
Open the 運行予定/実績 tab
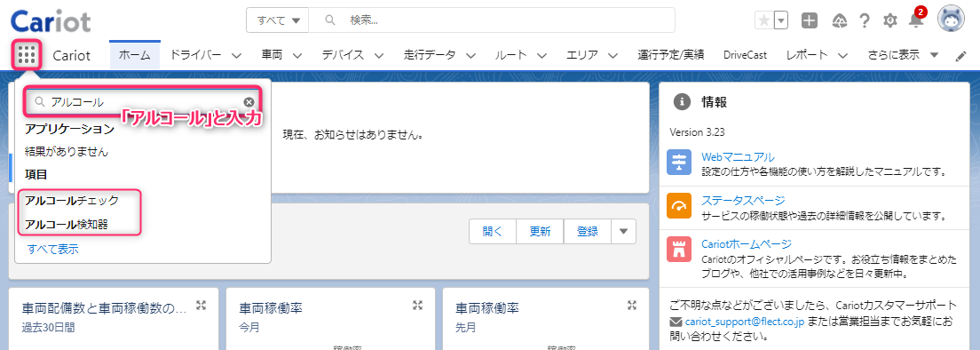[671, 55]
